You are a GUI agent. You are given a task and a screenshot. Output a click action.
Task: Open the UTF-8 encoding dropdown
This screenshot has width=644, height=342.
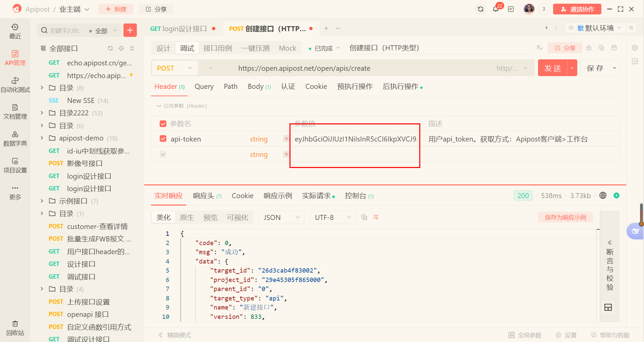333,217
